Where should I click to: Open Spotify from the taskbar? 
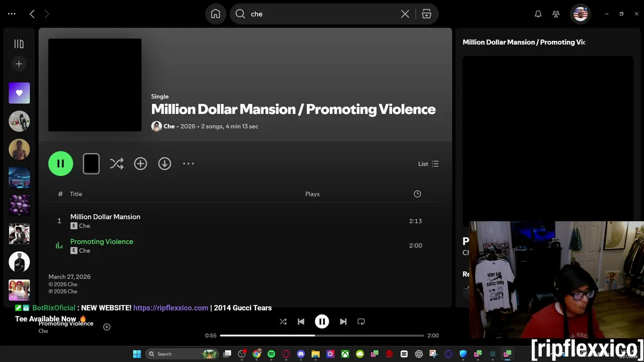coord(271,354)
